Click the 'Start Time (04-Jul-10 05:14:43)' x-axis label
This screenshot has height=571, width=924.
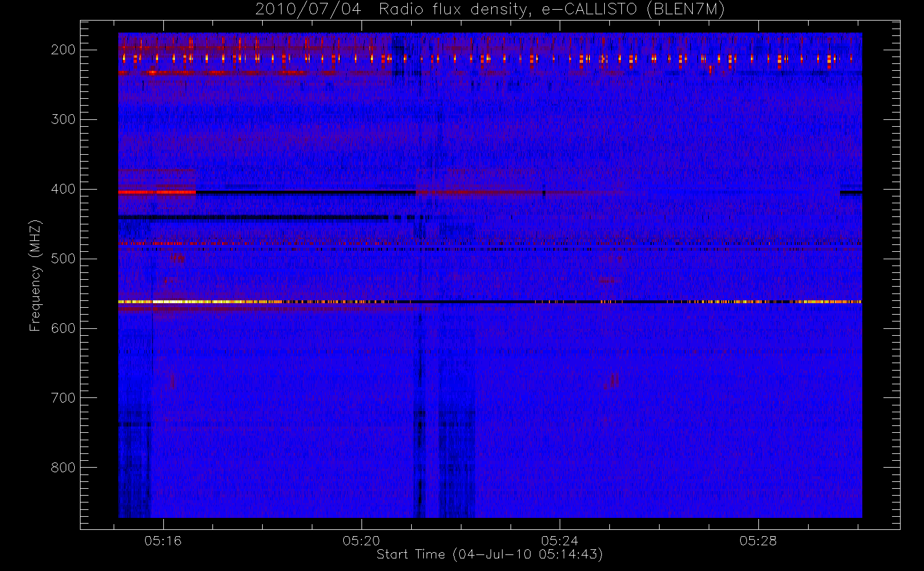click(x=490, y=554)
